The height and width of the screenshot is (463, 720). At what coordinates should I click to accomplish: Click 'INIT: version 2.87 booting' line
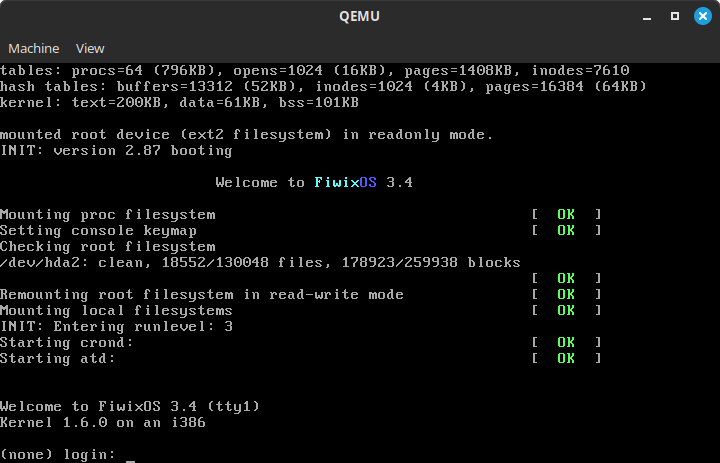[116, 151]
